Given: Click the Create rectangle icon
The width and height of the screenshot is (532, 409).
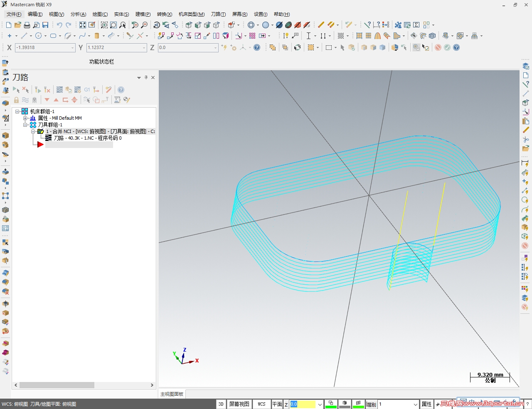Looking at the screenshot, I should pos(53,36).
